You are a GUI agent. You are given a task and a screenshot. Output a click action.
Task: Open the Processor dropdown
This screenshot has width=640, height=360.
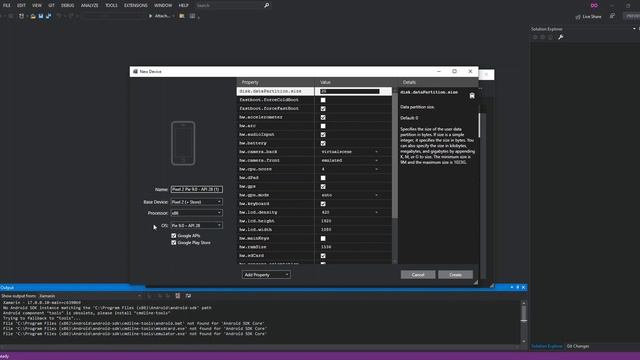196,213
